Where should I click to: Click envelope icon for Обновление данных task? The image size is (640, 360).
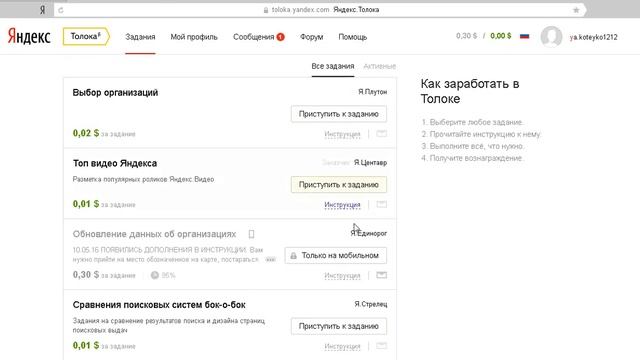pos(381,275)
